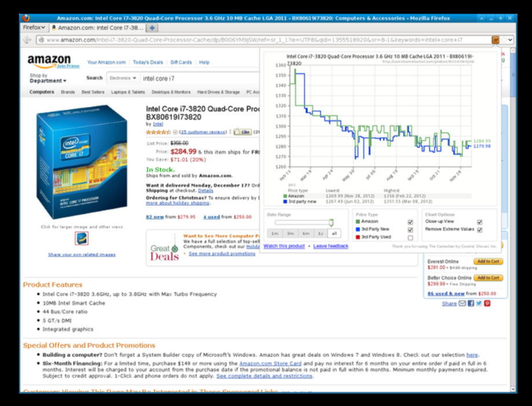Open Hard Drives & Storage category

click(218, 92)
